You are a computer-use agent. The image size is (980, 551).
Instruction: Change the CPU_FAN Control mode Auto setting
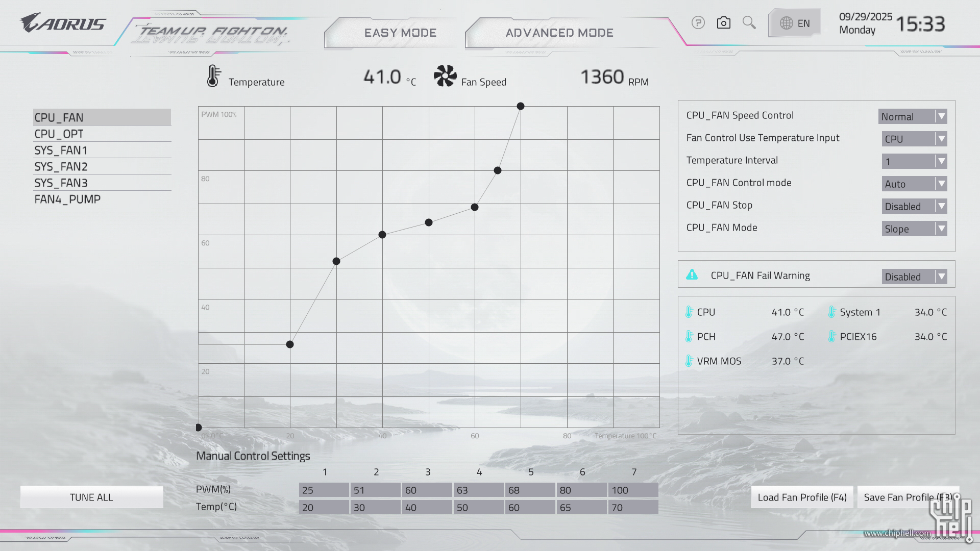(x=914, y=184)
